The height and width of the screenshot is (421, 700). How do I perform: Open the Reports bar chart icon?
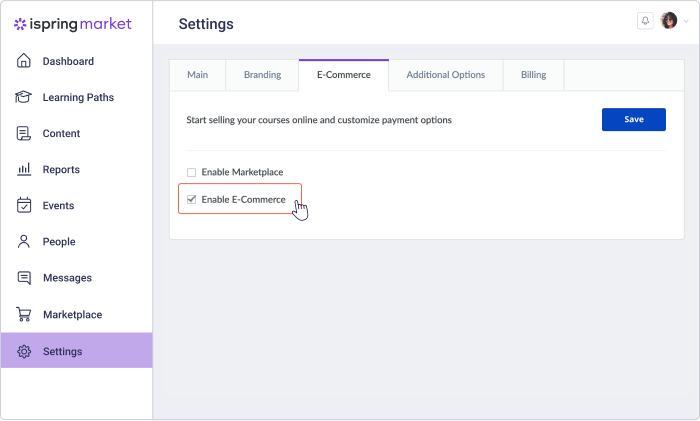(x=24, y=169)
